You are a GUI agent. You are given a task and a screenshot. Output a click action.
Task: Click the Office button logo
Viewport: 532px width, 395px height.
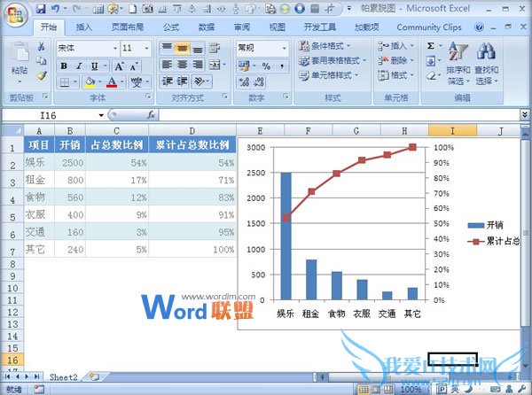point(16,15)
